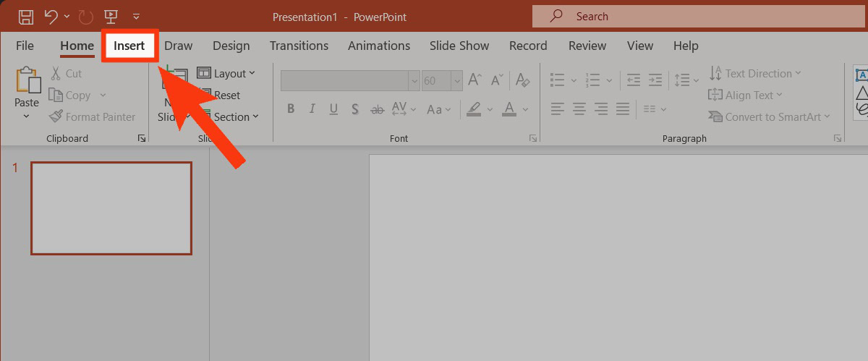This screenshot has height=361, width=868.
Task: Toggle Bold formatting
Action: [x=291, y=109]
